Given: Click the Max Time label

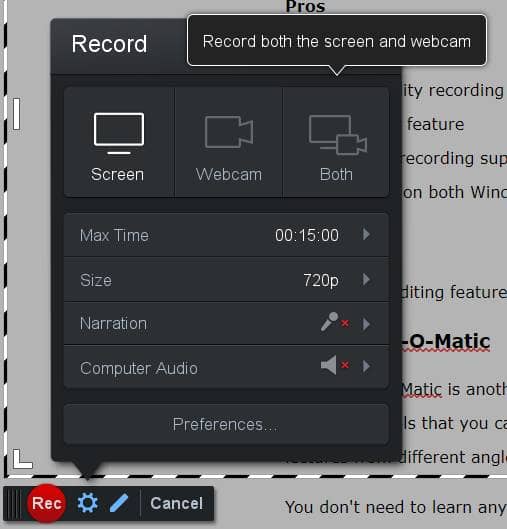Looking at the screenshot, I should pos(114,235).
